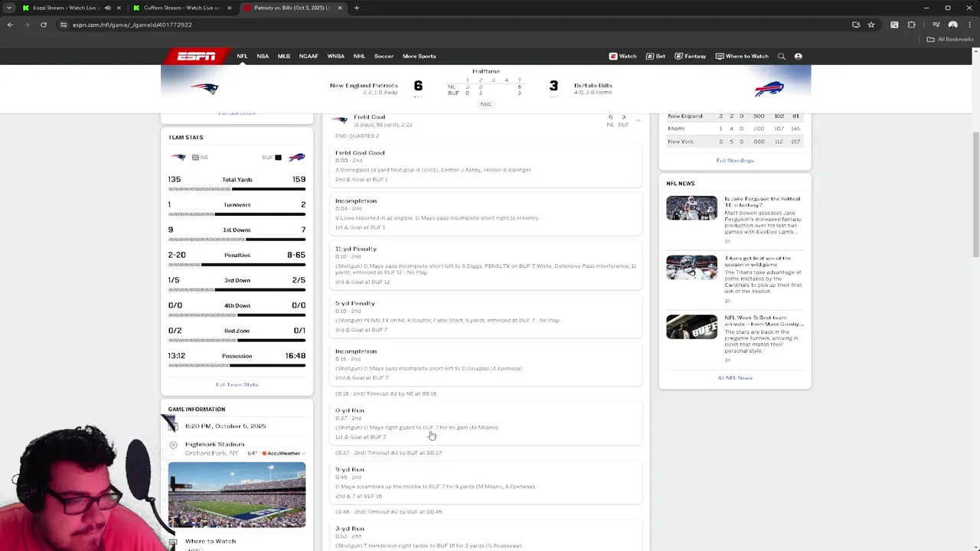Click the Buffalo Bills team name

pos(593,86)
